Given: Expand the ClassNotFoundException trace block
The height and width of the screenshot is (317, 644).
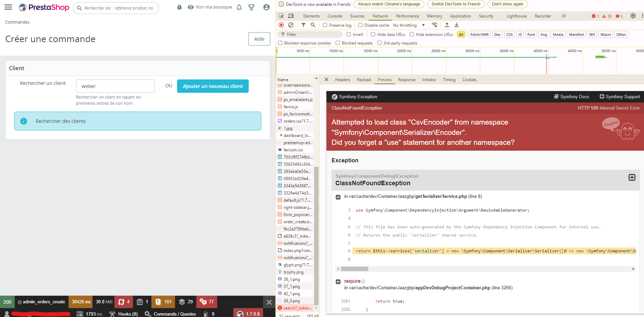Looking at the screenshot, I should (x=632, y=177).
